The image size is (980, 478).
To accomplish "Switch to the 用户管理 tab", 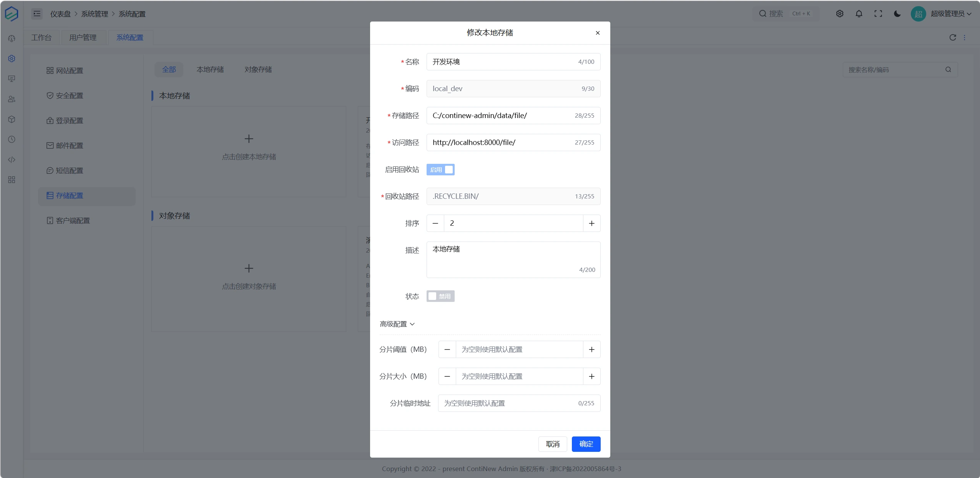I will coord(83,37).
